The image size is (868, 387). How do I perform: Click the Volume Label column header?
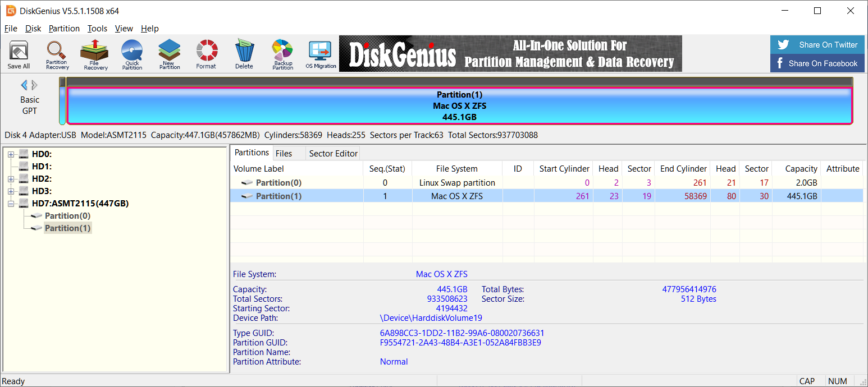pyautogui.click(x=296, y=168)
